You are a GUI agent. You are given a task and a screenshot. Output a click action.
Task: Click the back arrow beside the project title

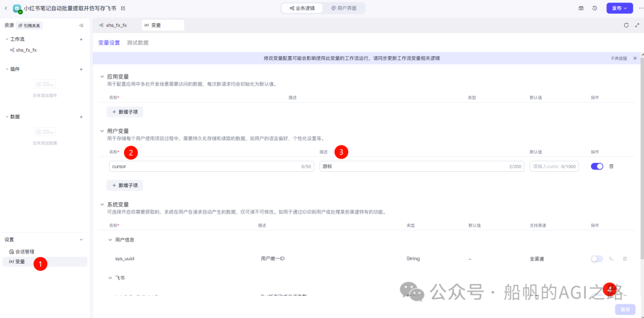[6, 8]
